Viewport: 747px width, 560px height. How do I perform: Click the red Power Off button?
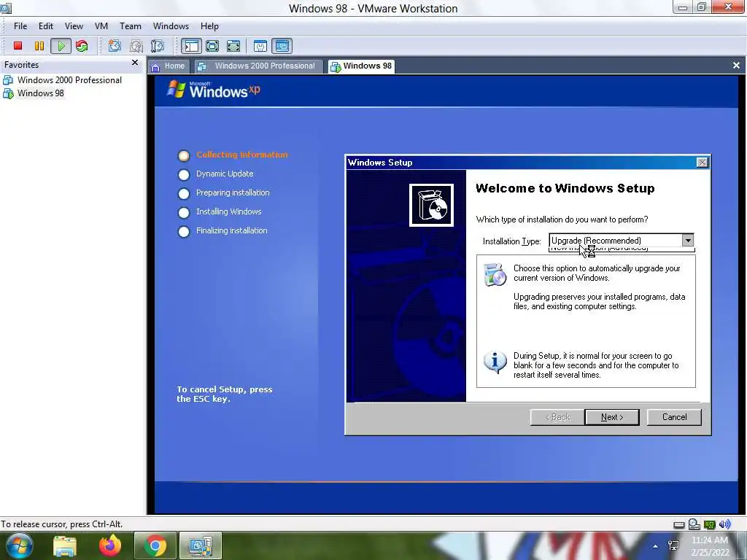pos(18,46)
